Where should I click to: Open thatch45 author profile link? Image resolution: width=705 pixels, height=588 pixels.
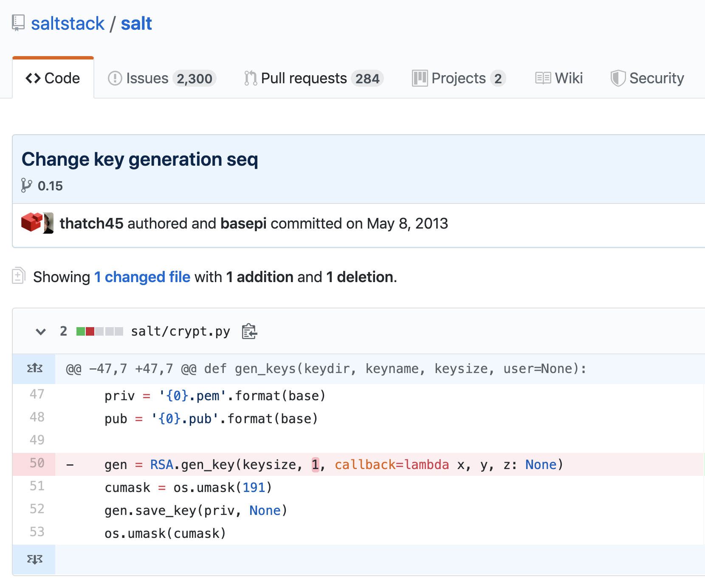(x=91, y=223)
